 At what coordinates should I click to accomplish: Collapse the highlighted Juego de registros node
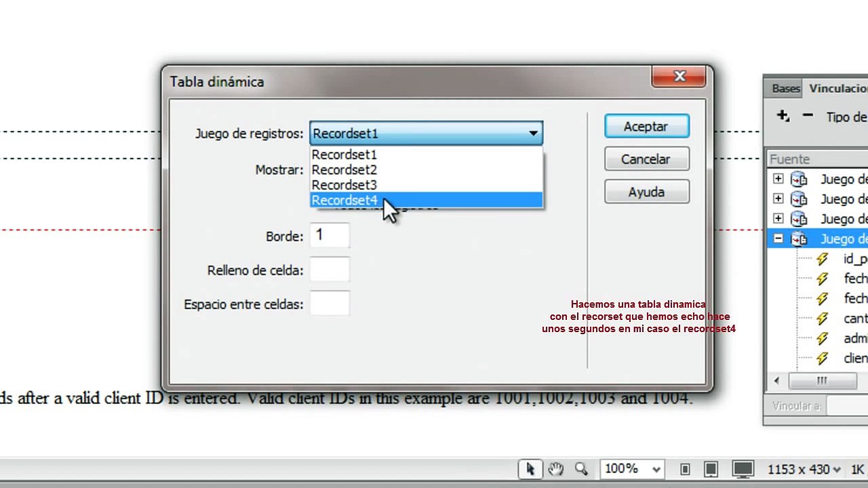tap(778, 239)
